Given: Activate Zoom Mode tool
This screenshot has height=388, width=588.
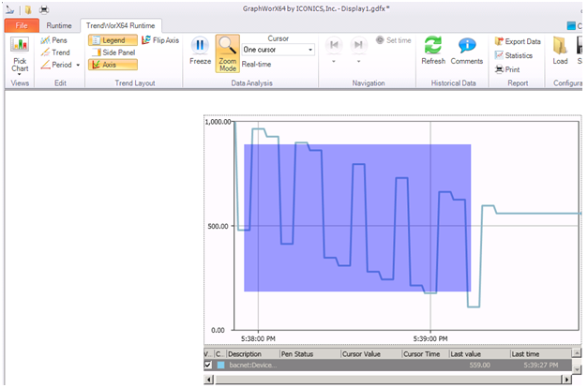Looking at the screenshot, I should (227, 53).
